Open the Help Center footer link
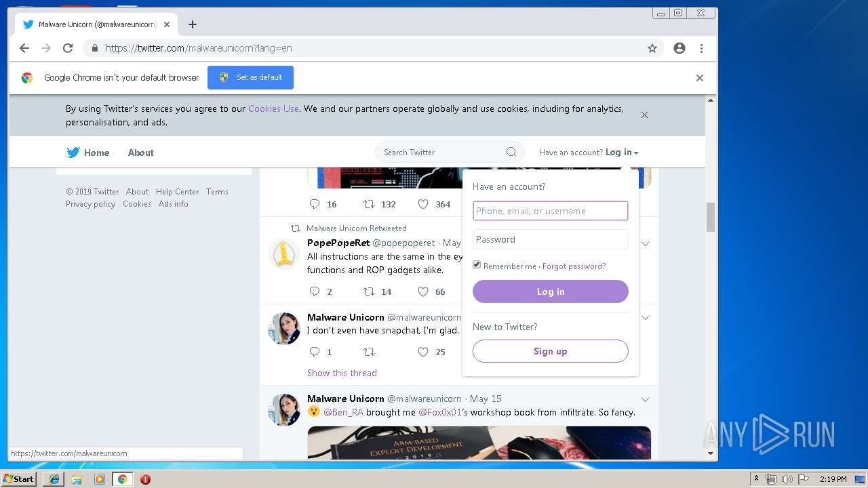868x488 pixels. 177,192
